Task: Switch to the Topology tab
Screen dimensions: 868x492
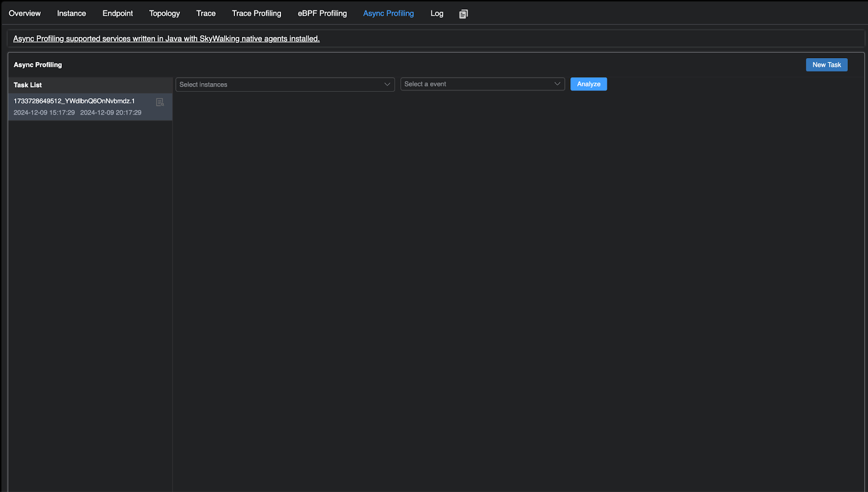Action: 164,14
